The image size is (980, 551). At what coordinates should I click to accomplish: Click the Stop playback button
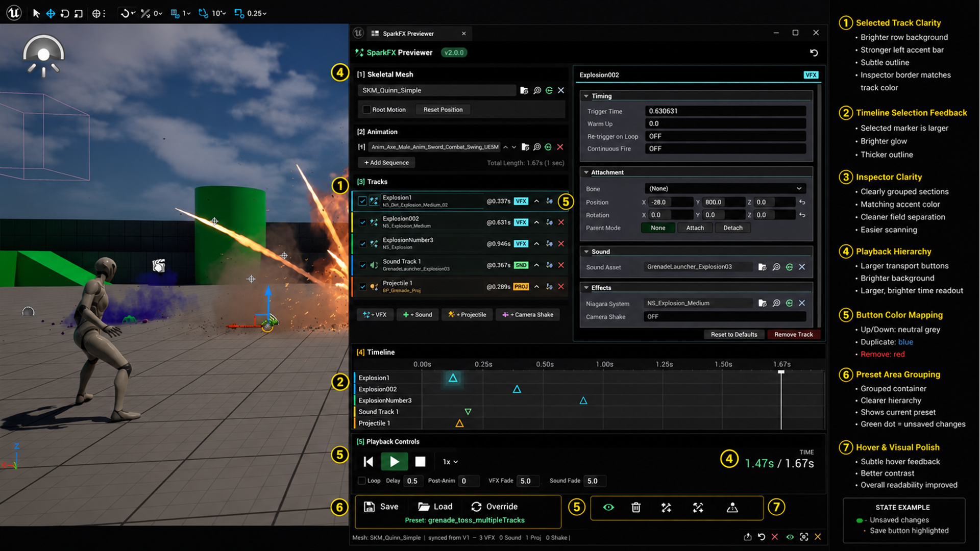click(420, 462)
